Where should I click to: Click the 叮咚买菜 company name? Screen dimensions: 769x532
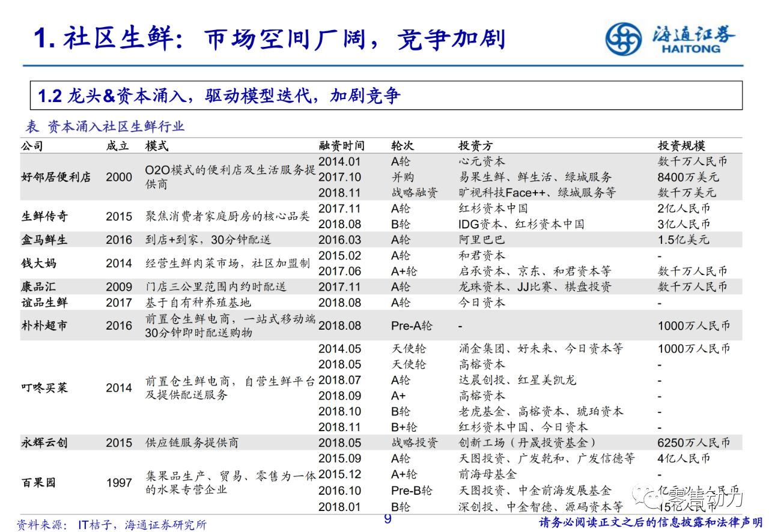44,388
